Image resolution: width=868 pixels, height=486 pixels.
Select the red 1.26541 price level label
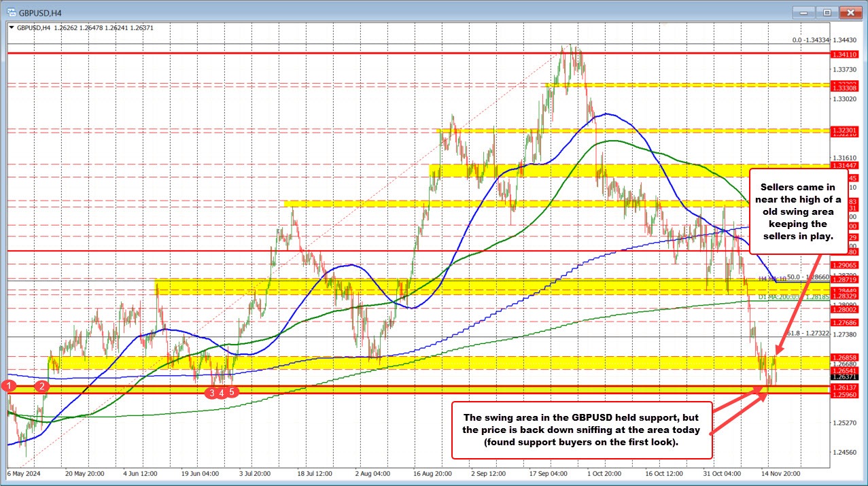click(844, 370)
